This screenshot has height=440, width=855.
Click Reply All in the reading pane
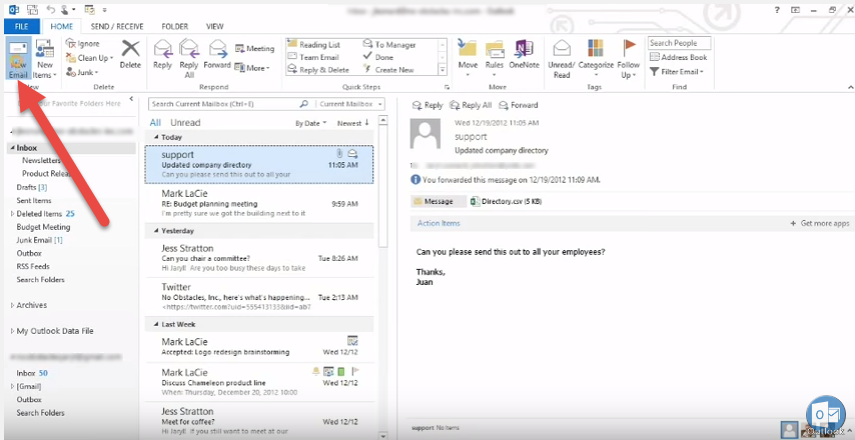point(471,105)
